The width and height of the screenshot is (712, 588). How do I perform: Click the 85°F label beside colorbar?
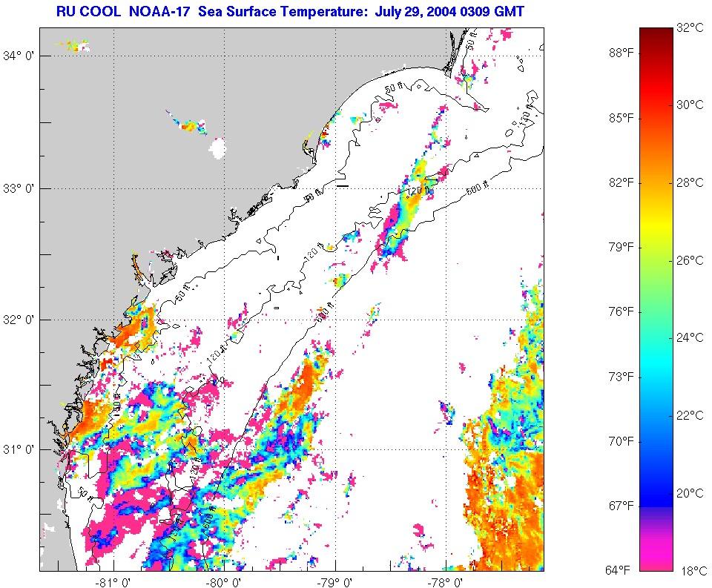(621, 118)
